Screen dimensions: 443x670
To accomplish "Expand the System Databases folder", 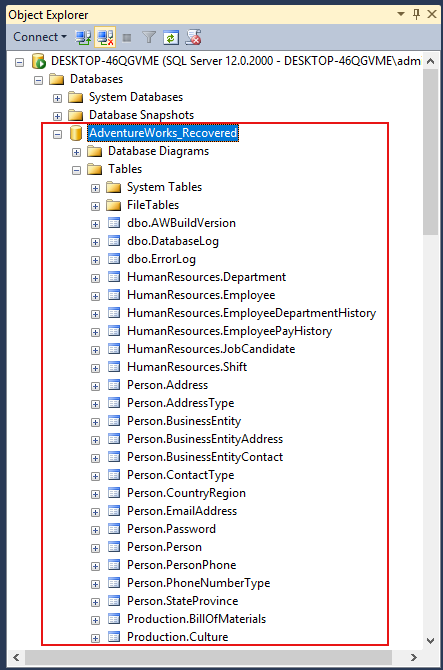I will 57,98.
